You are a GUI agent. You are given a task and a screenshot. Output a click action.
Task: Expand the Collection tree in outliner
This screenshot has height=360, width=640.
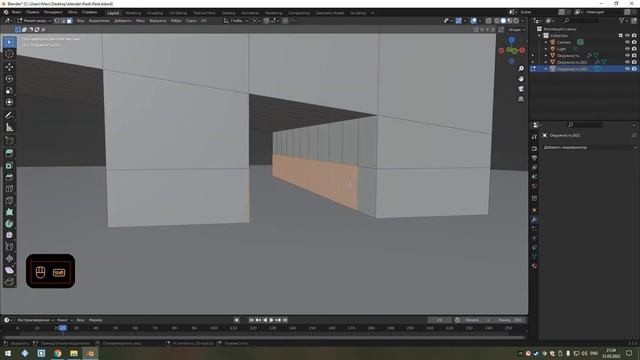(x=540, y=36)
